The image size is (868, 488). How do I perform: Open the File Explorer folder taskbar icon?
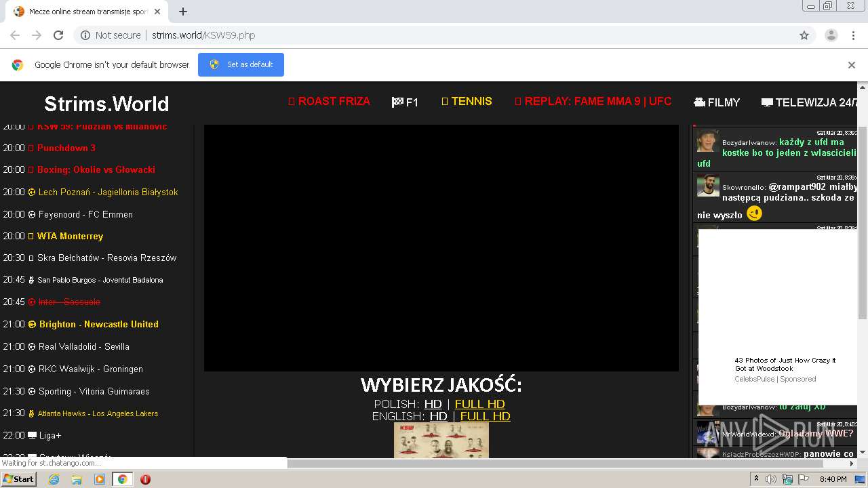pyautogui.click(x=77, y=479)
